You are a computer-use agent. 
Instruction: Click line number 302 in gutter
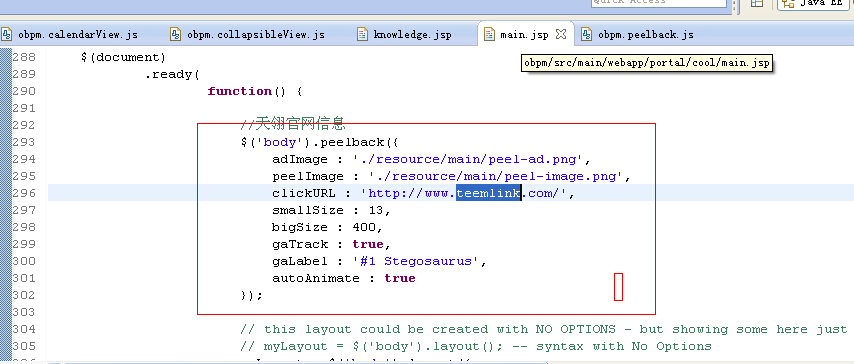[x=24, y=295]
